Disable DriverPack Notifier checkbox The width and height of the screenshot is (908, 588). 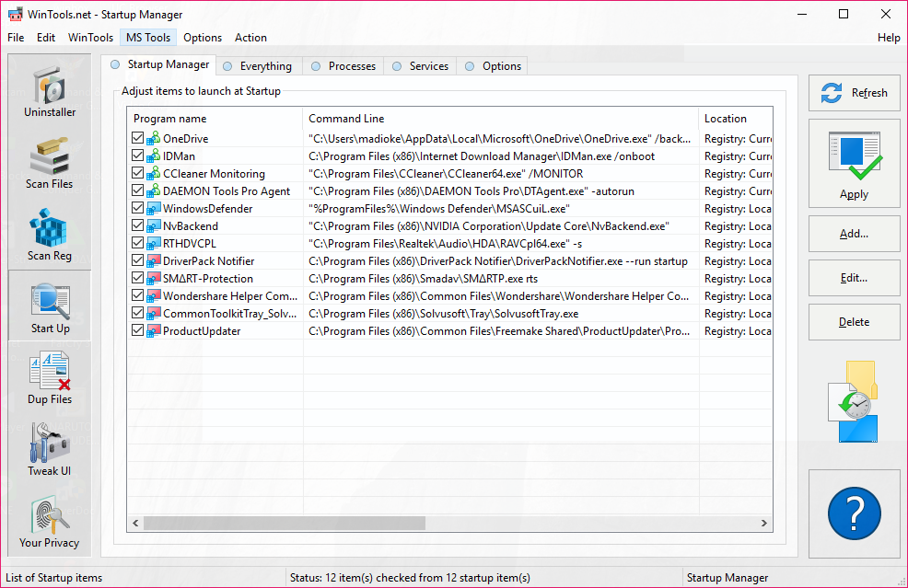pos(137,259)
